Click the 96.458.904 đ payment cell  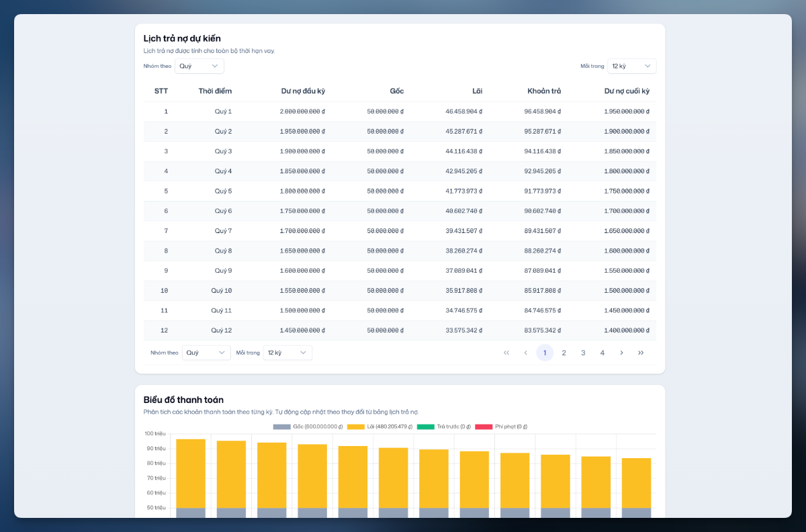coord(543,112)
